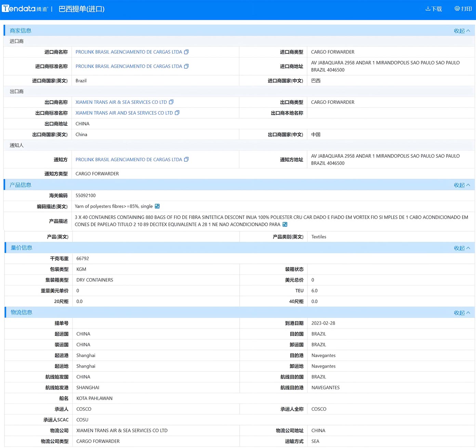Collapse the 物流信息 section

[462, 313]
